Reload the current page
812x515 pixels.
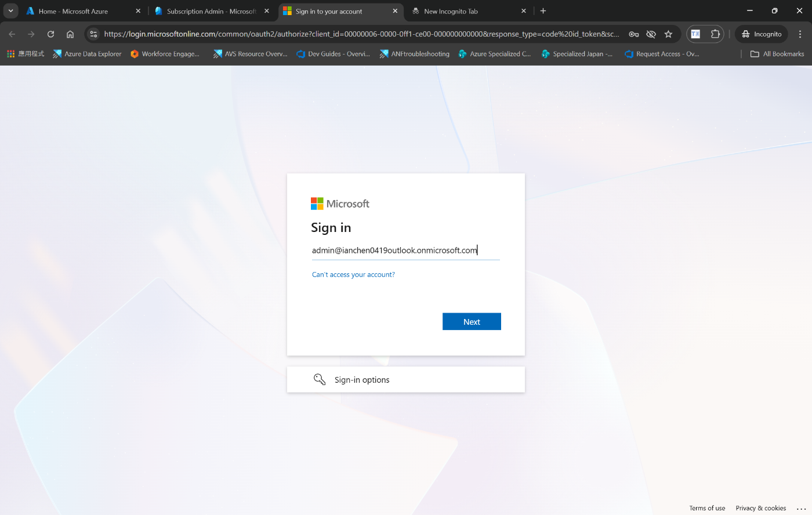pyautogui.click(x=50, y=34)
